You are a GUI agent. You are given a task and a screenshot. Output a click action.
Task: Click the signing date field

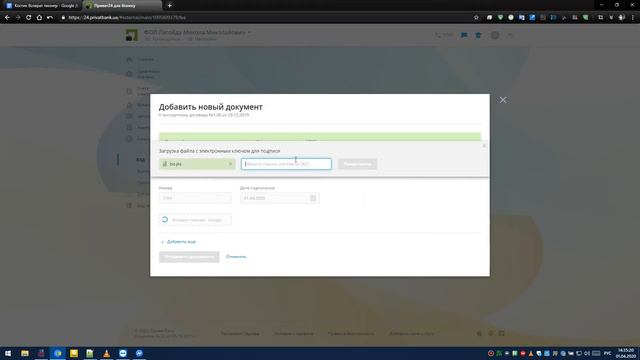click(280, 198)
